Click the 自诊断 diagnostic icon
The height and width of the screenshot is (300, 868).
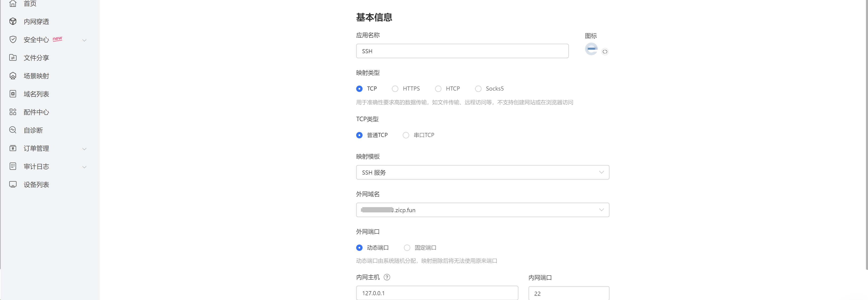tap(13, 130)
